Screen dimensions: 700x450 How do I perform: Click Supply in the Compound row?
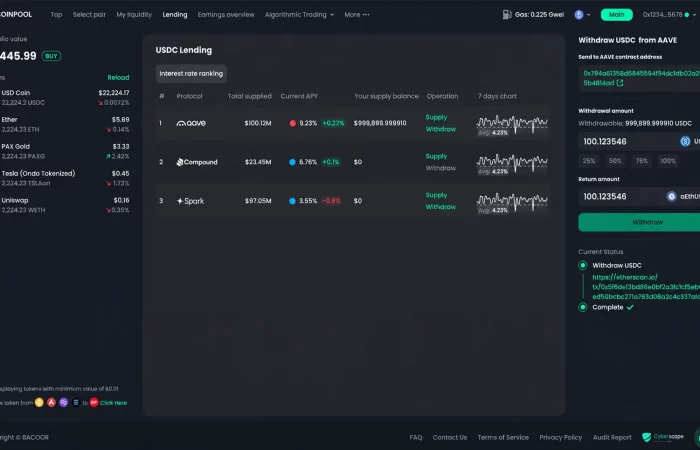tap(436, 156)
